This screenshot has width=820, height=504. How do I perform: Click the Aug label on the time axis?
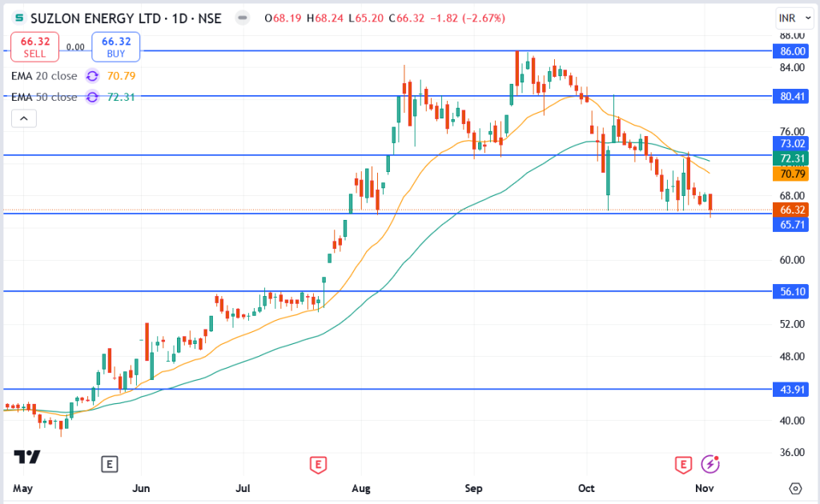coord(361,488)
